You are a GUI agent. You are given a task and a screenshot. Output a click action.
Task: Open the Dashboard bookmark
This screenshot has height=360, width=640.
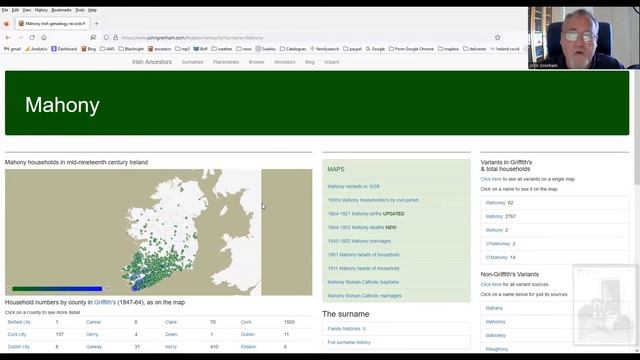click(64, 49)
